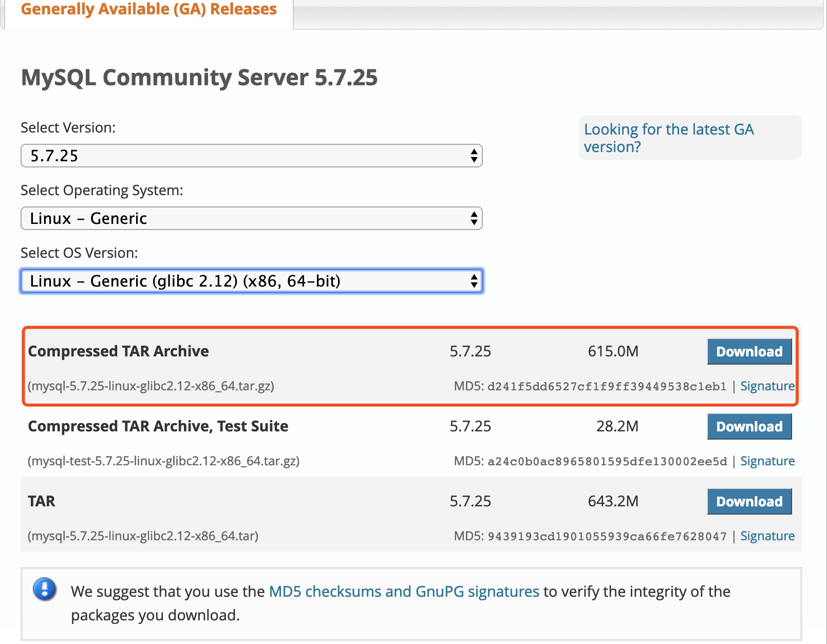This screenshot has width=827, height=644.
Task: Open the Select Version dropdown showing 5.7.25
Action: pos(252,156)
